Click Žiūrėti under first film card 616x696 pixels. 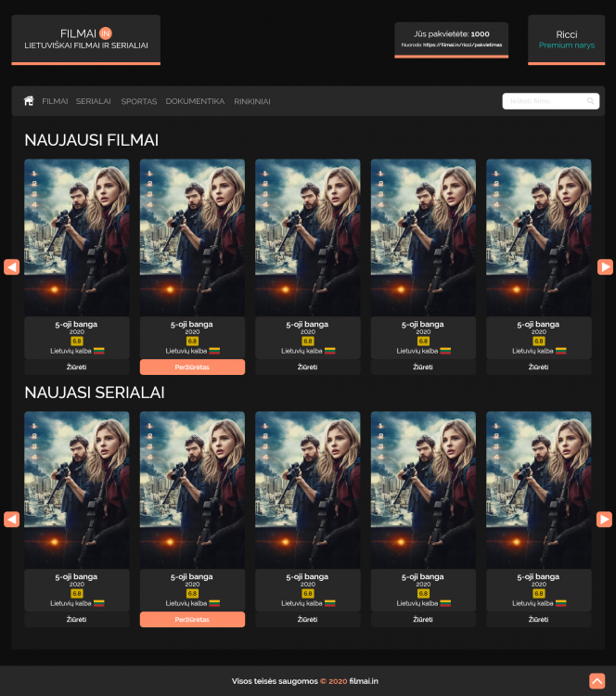[77, 367]
